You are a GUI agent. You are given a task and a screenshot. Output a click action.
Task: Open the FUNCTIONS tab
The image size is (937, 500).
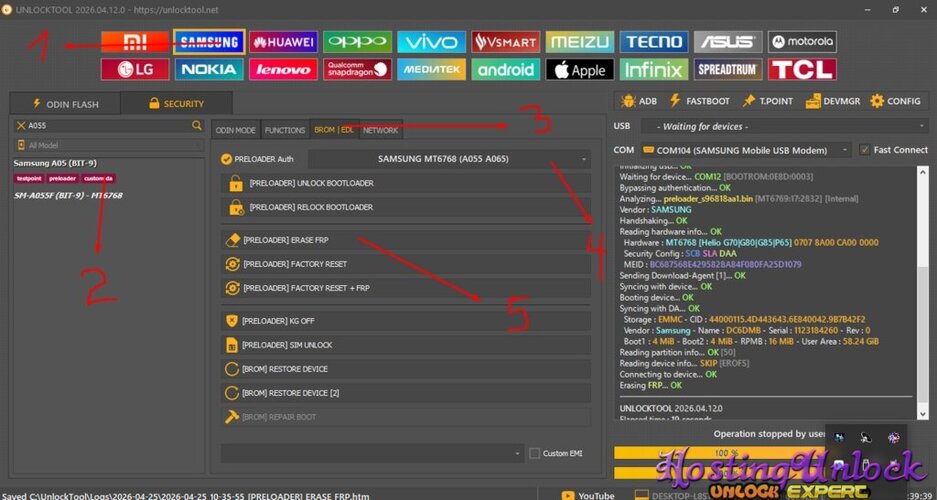(285, 130)
